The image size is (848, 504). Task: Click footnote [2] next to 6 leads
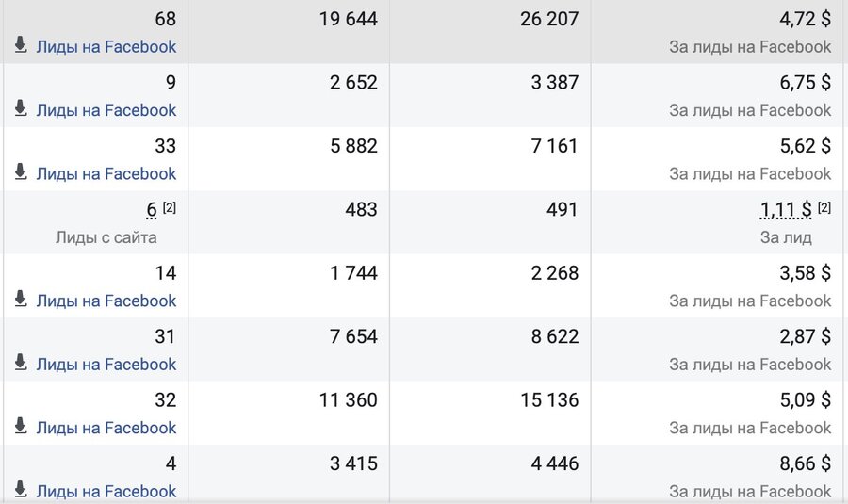[x=170, y=207]
